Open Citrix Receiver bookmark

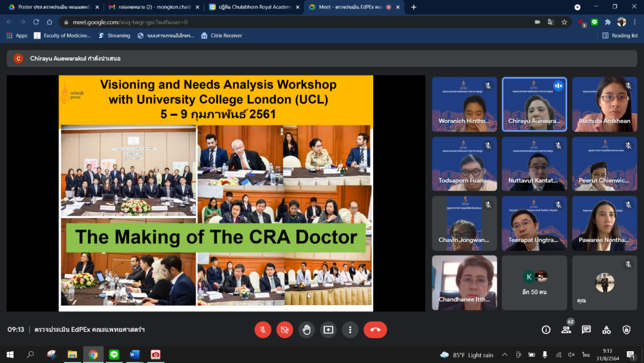[x=221, y=35]
